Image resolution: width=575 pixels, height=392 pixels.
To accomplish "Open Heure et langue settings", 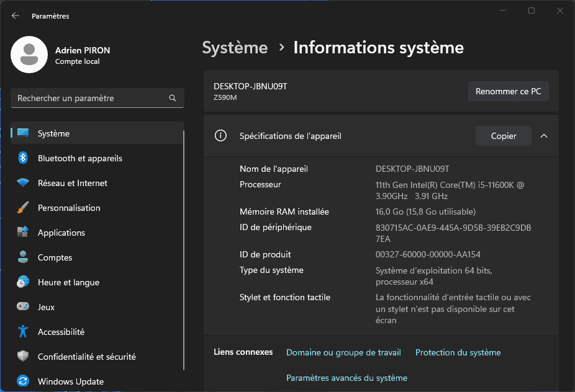I will 97,282.
